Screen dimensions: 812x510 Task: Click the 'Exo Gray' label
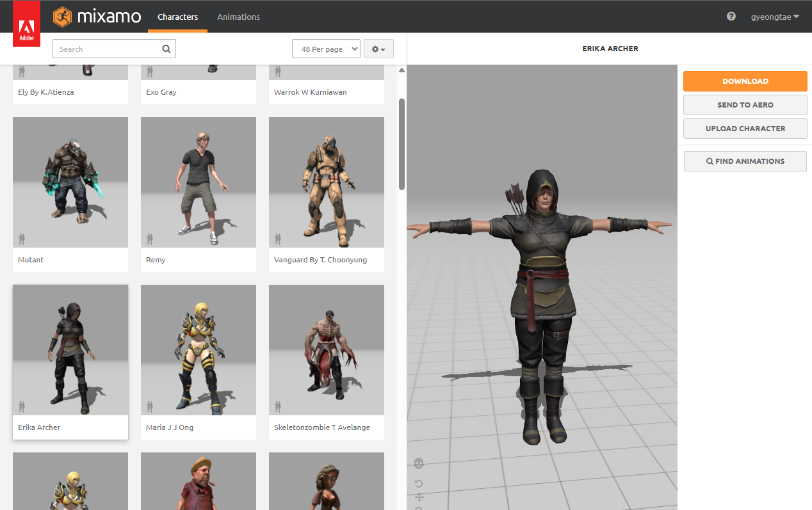point(161,92)
